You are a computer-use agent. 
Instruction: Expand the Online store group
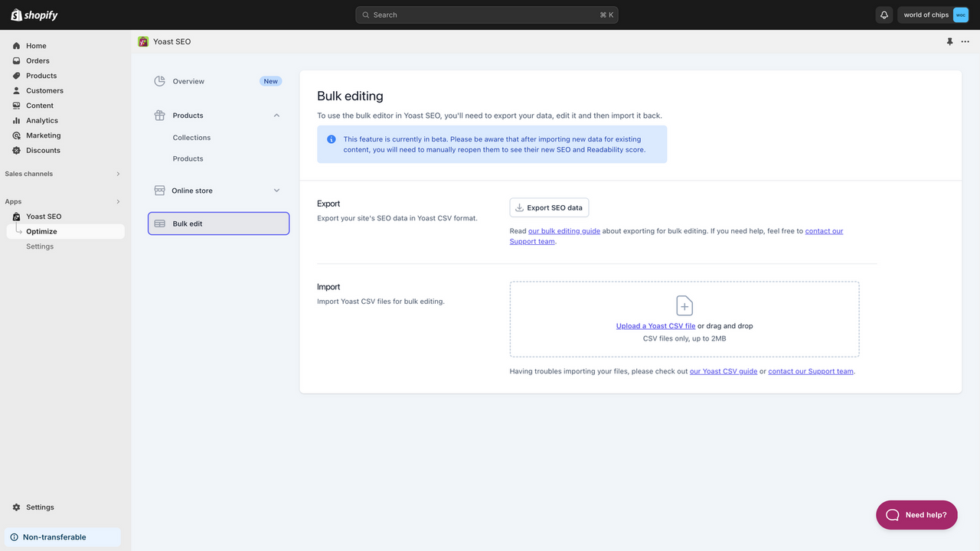276,191
